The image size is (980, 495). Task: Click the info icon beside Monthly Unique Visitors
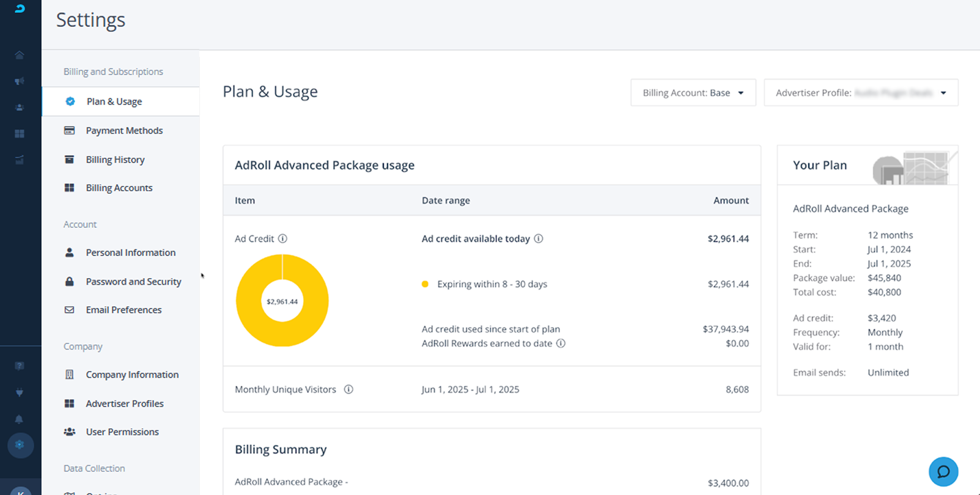pos(348,389)
